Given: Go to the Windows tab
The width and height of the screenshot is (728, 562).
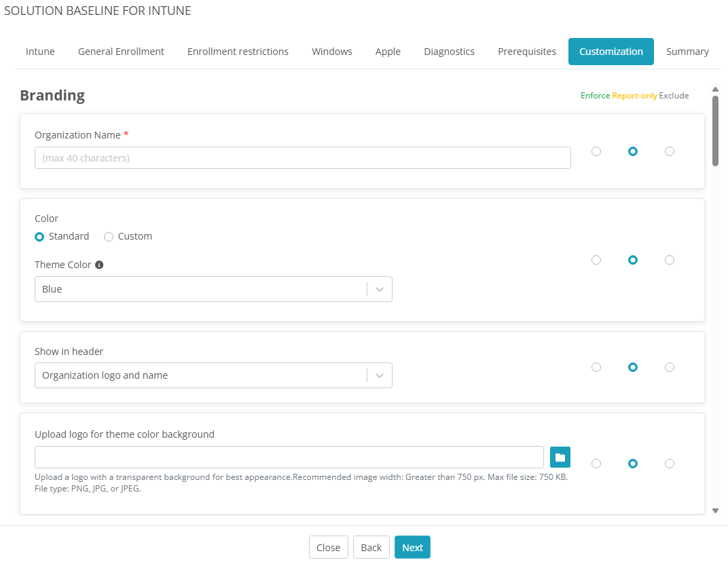Looking at the screenshot, I should click(332, 52).
